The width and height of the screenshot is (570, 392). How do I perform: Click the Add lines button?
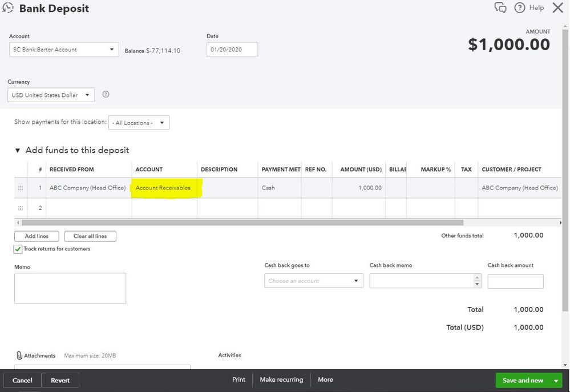click(x=37, y=236)
